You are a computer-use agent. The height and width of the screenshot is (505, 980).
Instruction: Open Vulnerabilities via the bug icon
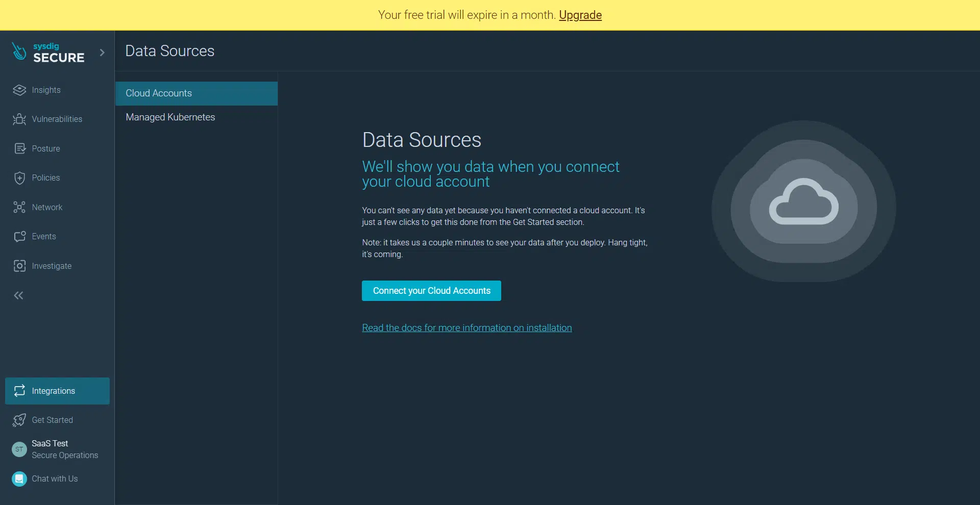coord(19,119)
